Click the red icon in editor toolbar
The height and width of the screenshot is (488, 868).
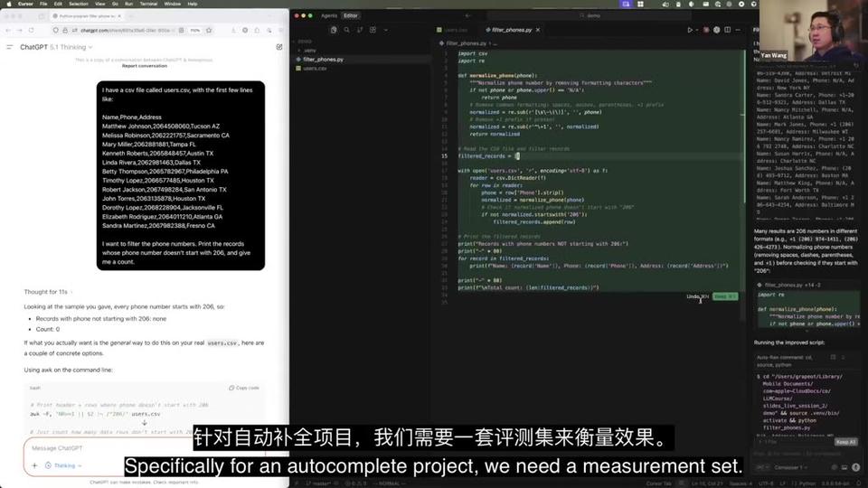[x=706, y=30]
